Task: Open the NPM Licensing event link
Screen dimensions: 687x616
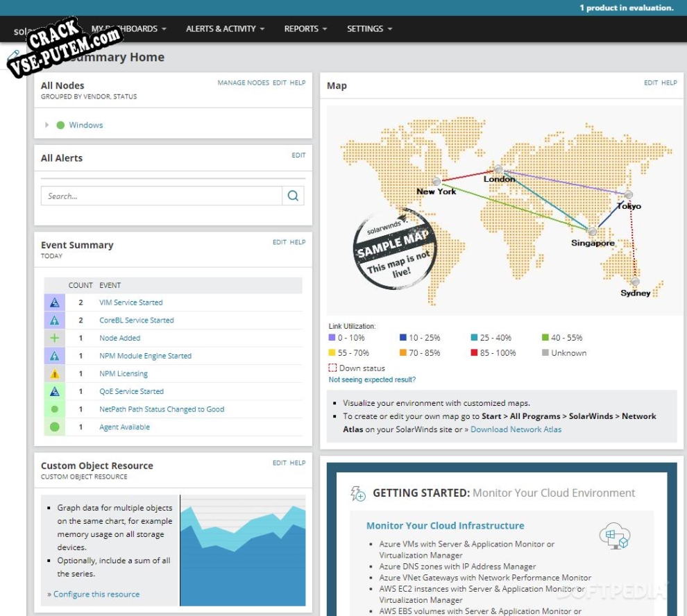Action: pos(124,374)
